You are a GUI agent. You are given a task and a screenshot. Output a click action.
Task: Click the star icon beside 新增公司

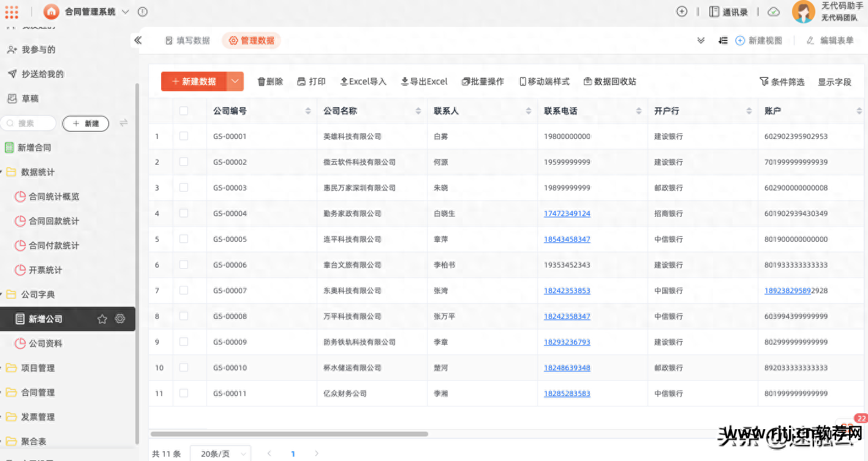(x=102, y=319)
